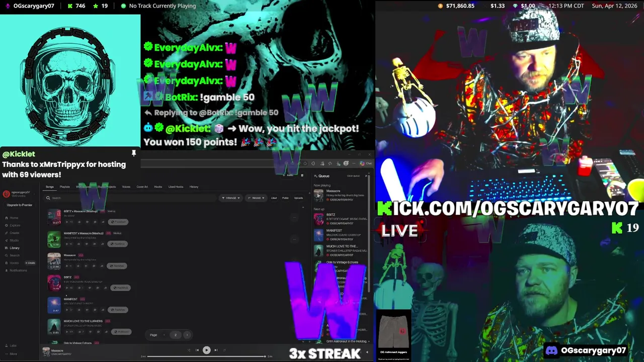Open Notifications in the left sidebar
Viewport: 644px width, 362px height.
[x=16, y=270]
